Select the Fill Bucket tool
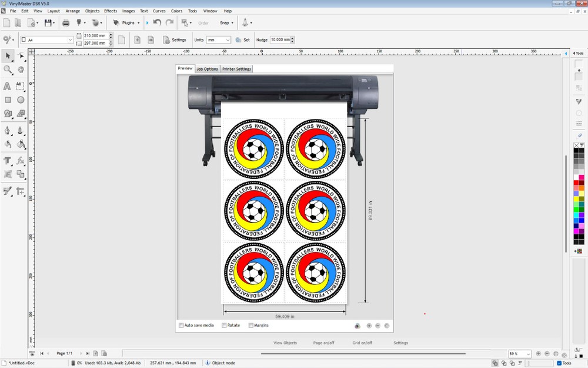Screen dimensions: 588x368 (20, 143)
